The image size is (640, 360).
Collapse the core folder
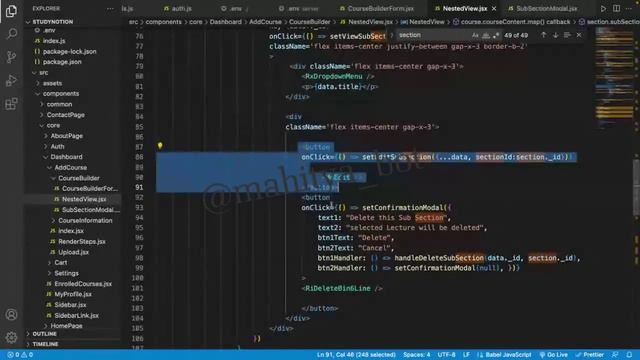53,125
